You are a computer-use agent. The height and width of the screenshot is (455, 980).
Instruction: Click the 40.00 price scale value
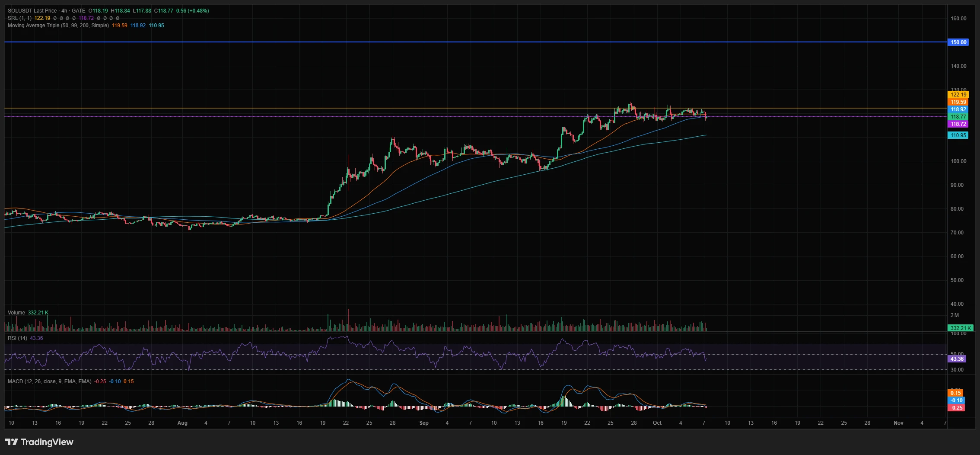click(x=957, y=304)
